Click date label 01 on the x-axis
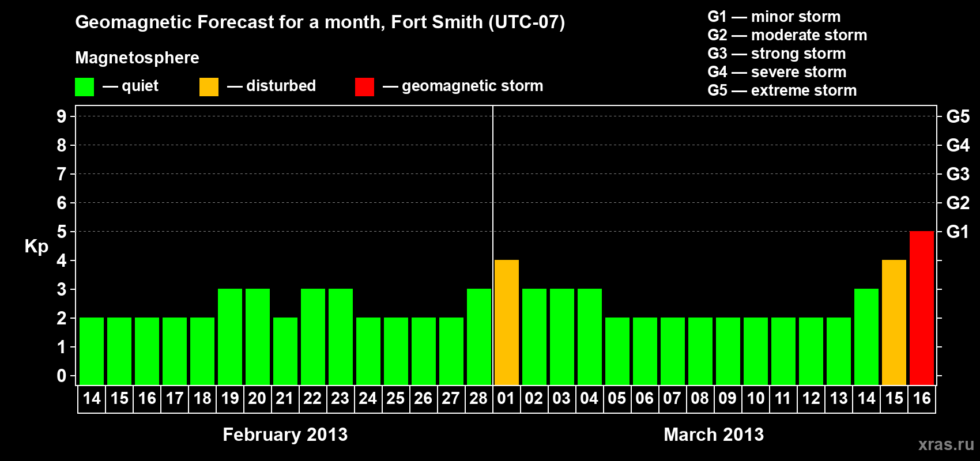Screen dimensions: 980x461 [506, 398]
